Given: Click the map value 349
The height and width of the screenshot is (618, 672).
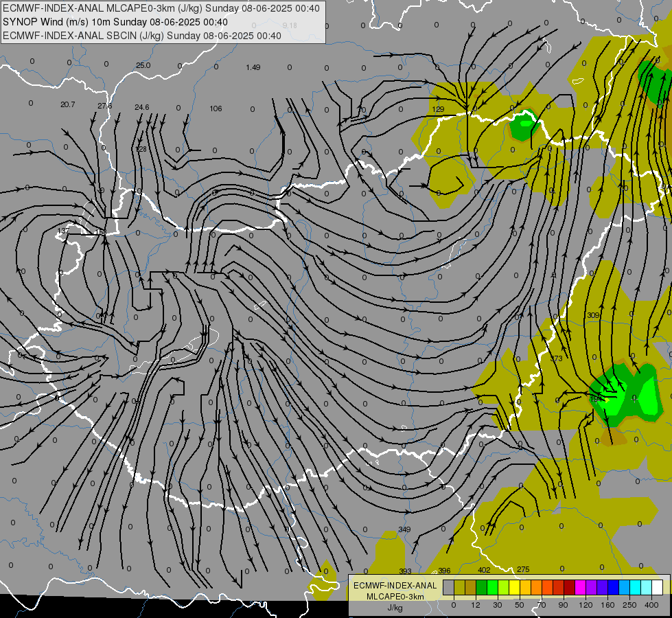Looking at the screenshot, I should [404, 529].
